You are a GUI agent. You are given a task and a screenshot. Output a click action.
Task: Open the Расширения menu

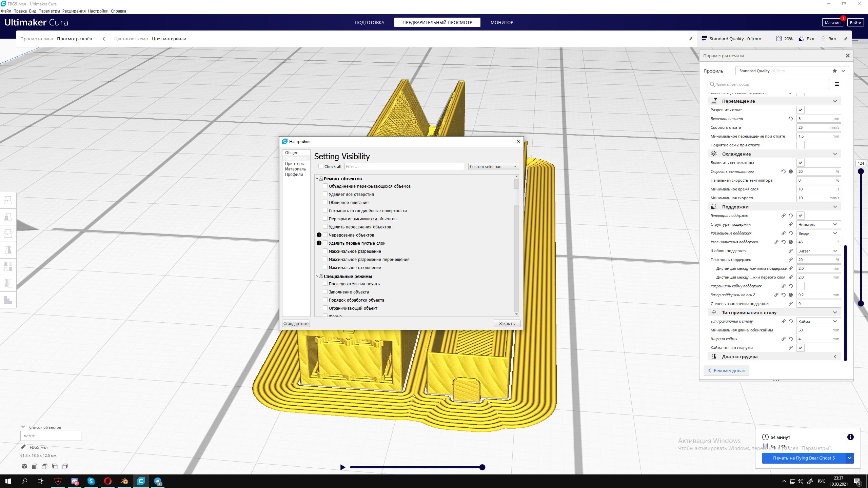pos(74,11)
